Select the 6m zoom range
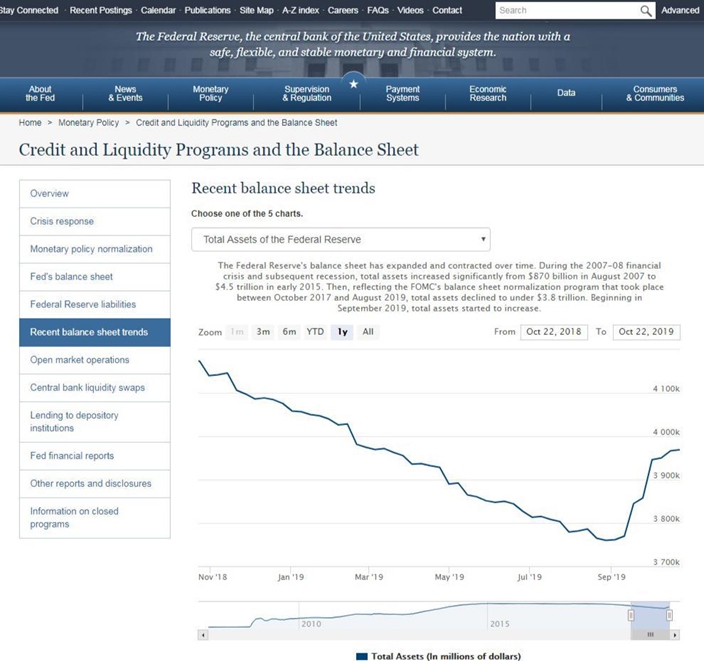The image size is (704, 661). pyautogui.click(x=289, y=332)
